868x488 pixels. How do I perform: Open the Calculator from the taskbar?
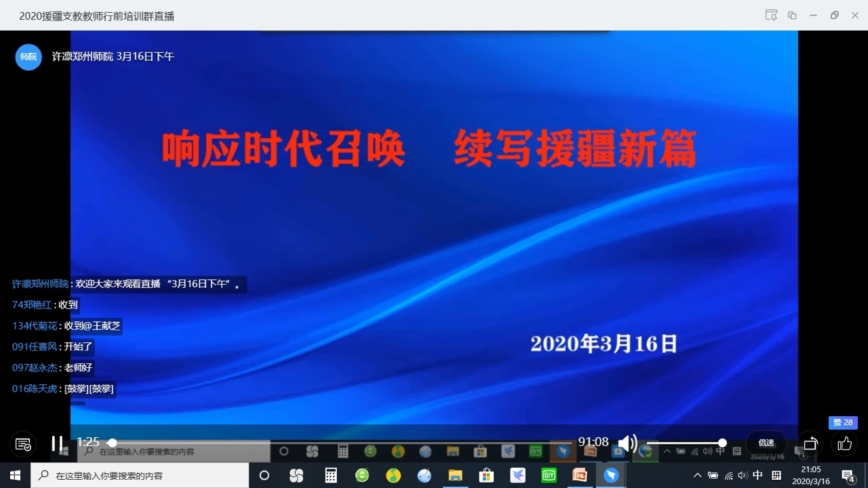point(331,475)
